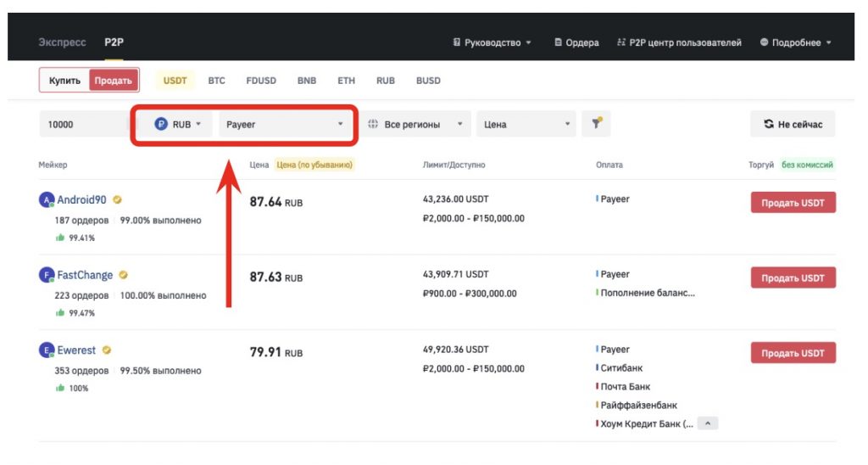Open the Цена sorting dropdown
This screenshot has height=465, width=868.
tap(526, 124)
